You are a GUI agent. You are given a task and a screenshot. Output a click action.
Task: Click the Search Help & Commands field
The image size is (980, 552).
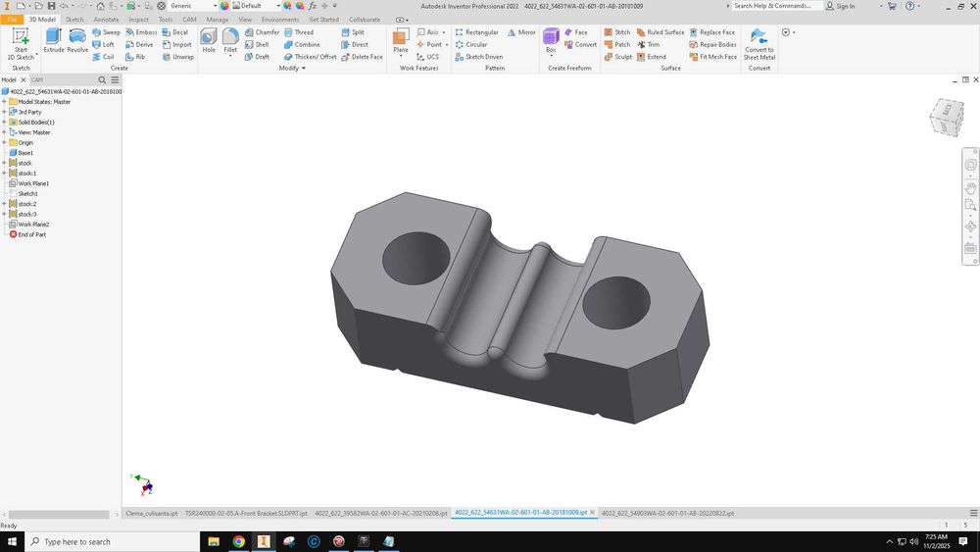click(x=777, y=6)
